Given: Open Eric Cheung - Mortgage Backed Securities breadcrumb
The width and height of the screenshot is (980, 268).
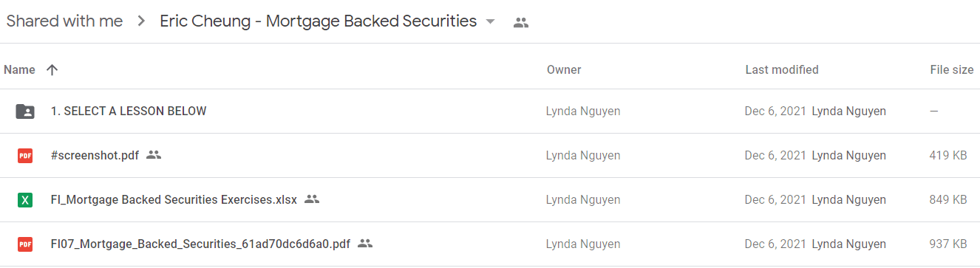Looking at the screenshot, I should (x=318, y=22).
